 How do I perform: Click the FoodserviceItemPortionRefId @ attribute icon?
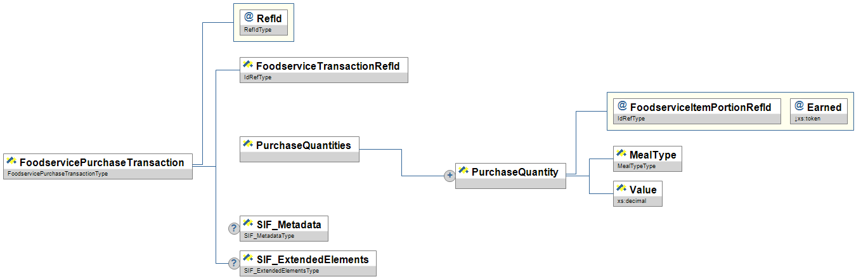[622, 106]
